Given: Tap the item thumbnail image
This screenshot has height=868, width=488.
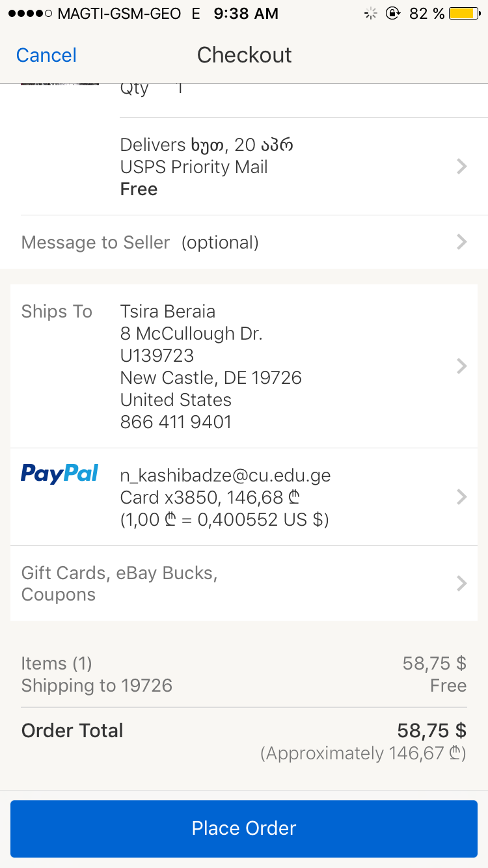Looking at the screenshot, I should coord(59,83).
